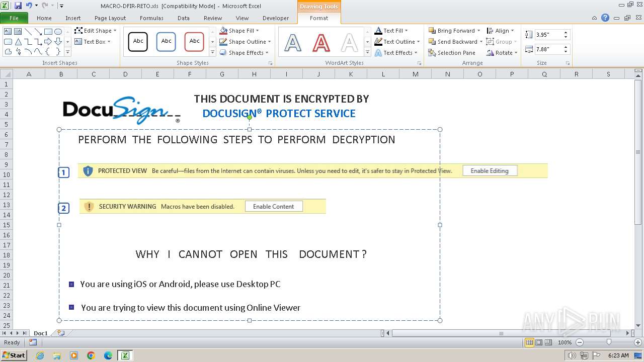Open the Selection Pane
The width and height of the screenshot is (644, 362).
click(452, 53)
